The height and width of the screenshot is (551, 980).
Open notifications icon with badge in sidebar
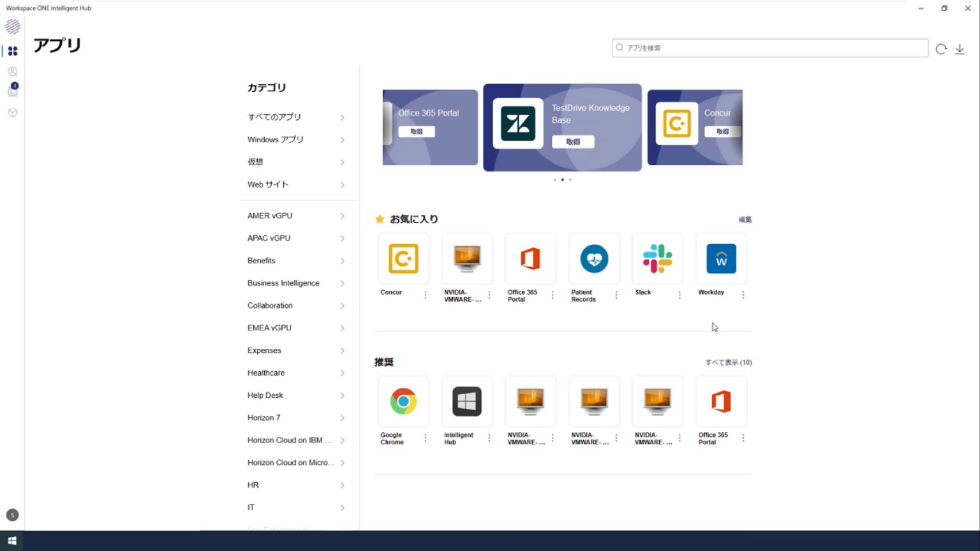tap(12, 91)
